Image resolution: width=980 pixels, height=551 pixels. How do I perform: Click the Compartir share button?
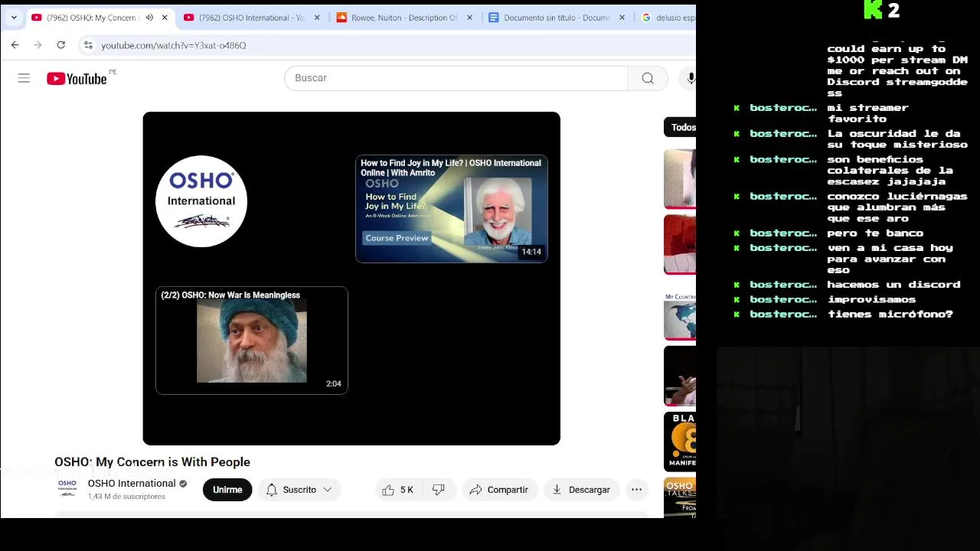tap(498, 490)
